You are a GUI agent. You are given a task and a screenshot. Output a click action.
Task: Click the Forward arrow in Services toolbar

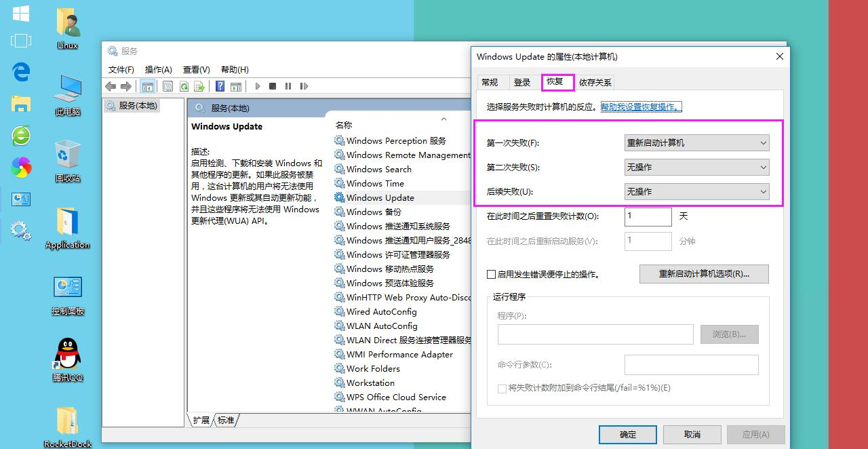tap(125, 86)
